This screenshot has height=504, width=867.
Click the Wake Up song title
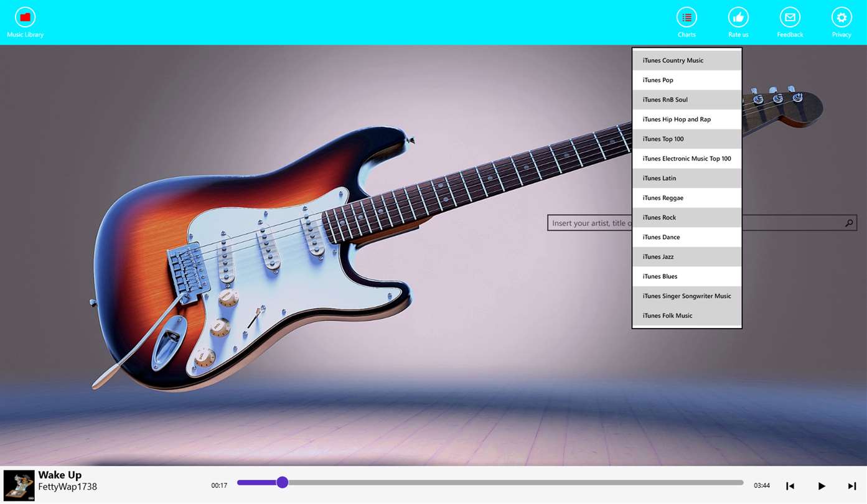click(x=60, y=475)
